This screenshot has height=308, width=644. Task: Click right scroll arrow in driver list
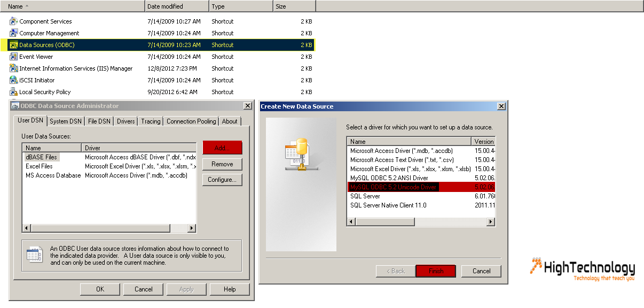pos(491,222)
